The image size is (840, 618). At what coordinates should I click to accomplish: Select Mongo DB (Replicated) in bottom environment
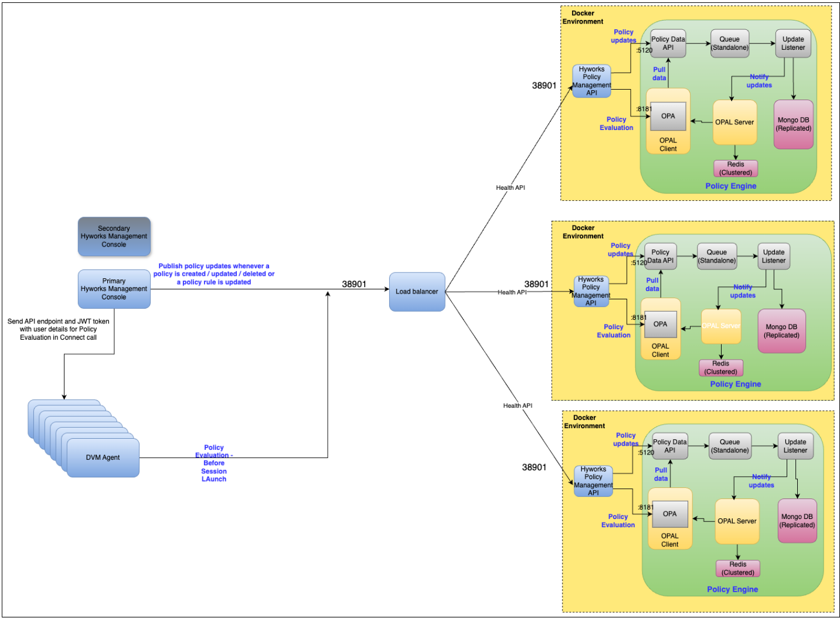(797, 521)
